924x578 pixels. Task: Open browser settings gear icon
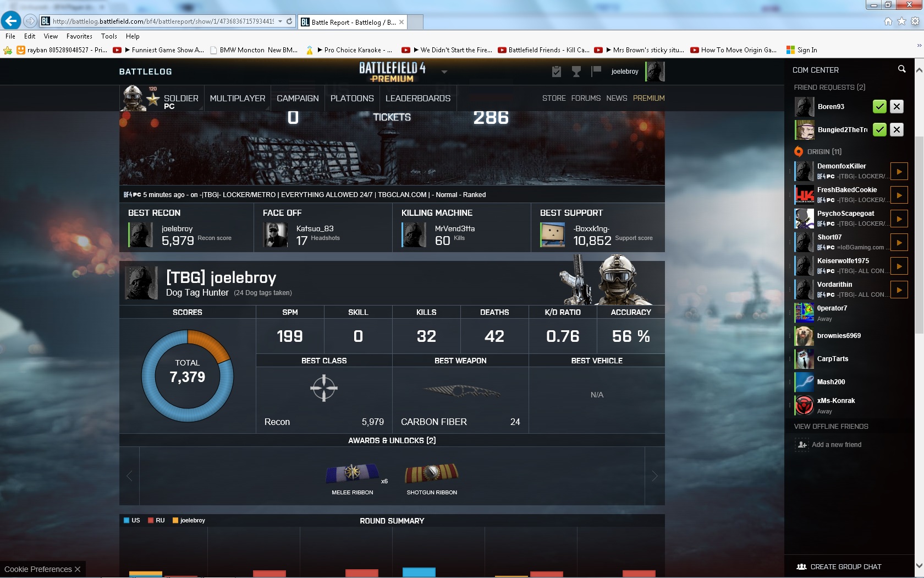[915, 21]
